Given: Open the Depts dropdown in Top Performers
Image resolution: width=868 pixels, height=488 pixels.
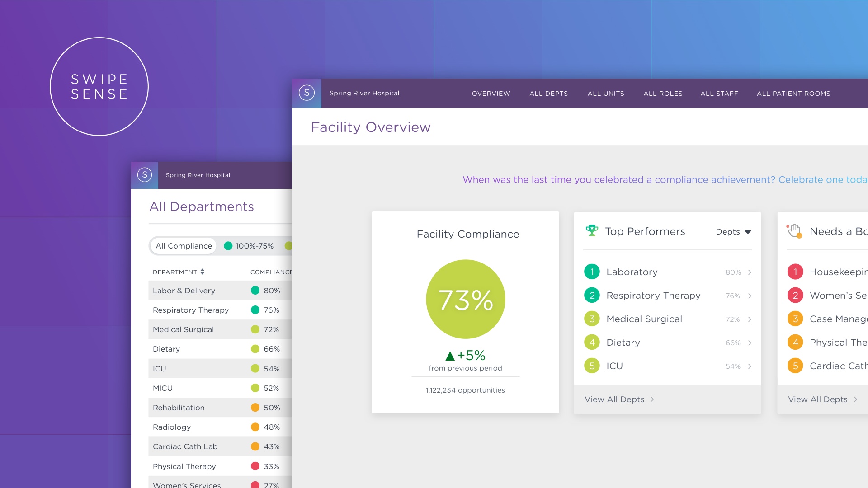Looking at the screenshot, I should (x=733, y=232).
